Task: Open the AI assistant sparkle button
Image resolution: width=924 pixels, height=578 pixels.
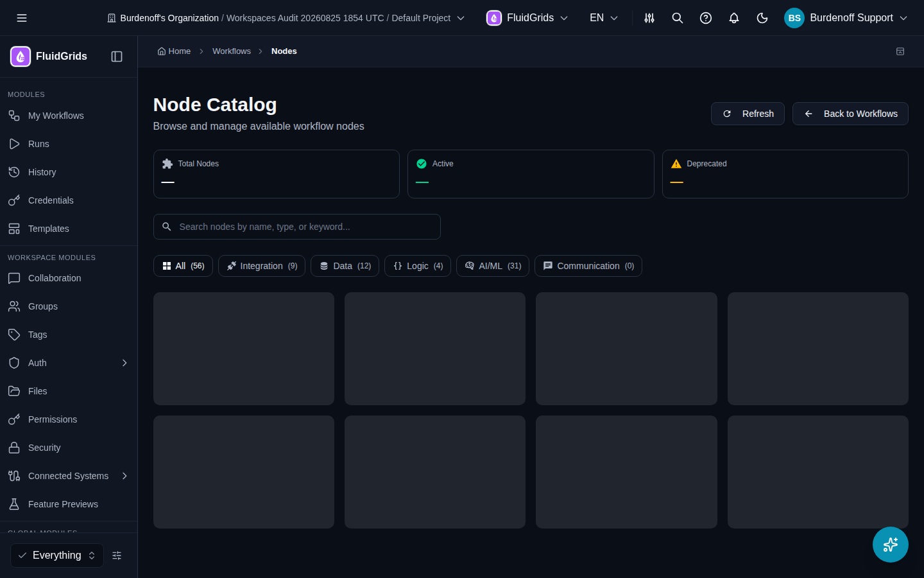Action: [x=891, y=545]
